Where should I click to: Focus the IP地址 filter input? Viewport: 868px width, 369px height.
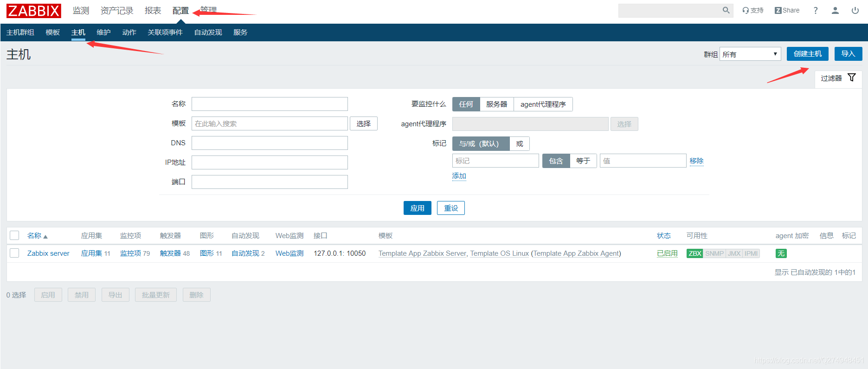click(x=270, y=162)
